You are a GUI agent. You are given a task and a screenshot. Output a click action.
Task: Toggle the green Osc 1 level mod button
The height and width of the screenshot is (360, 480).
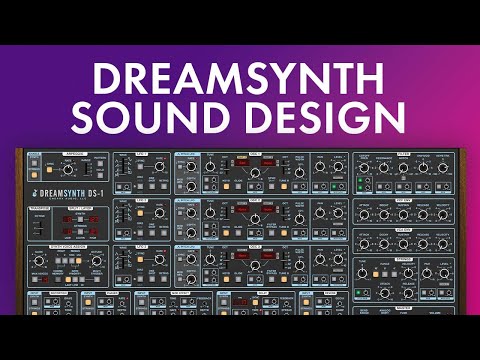point(334,187)
